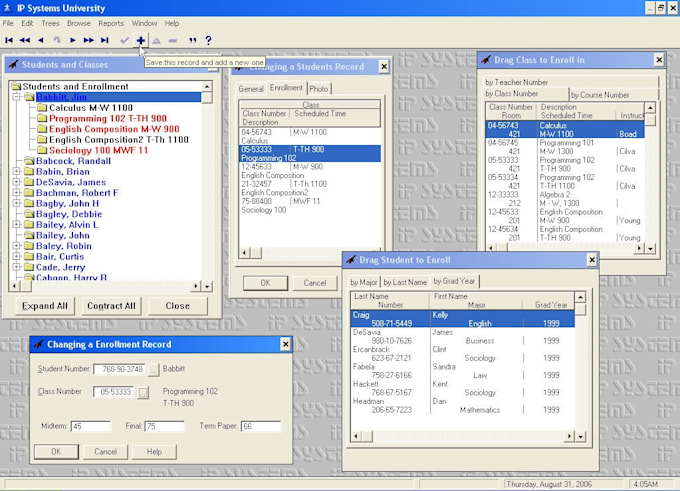Switch to the Photo tab
680x491 pixels.
319,89
